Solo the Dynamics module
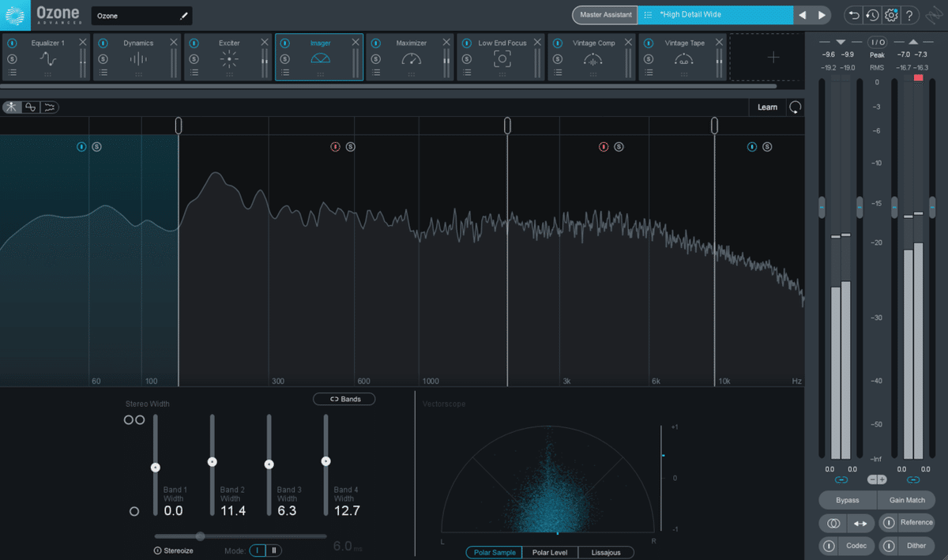The width and height of the screenshot is (948, 560). [x=103, y=59]
